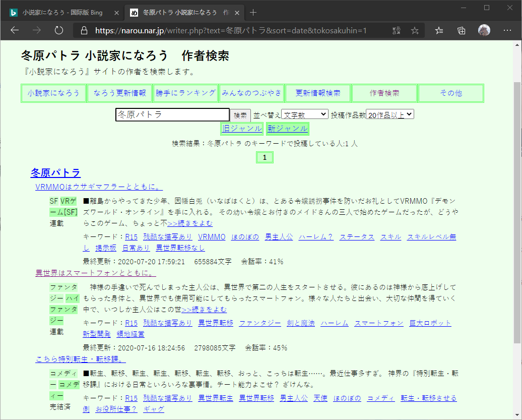Open the VRMMOはウサギマフラーとともに。 novel link
Viewport: 522px width, 420px height.
point(99,187)
